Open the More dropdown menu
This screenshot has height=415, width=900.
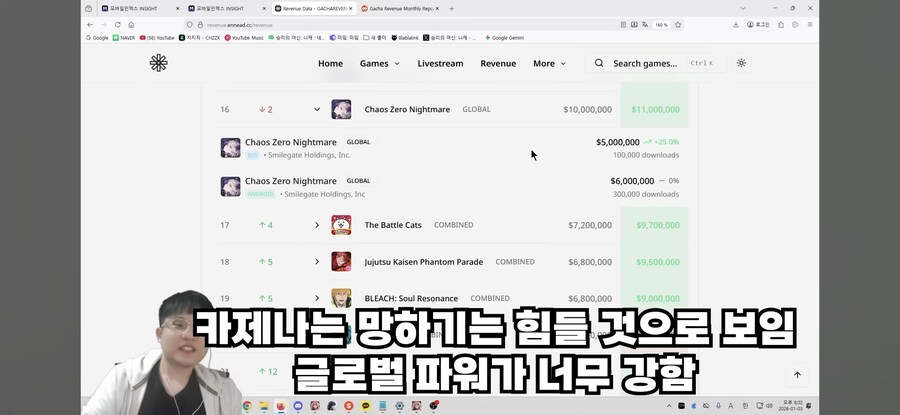(549, 63)
